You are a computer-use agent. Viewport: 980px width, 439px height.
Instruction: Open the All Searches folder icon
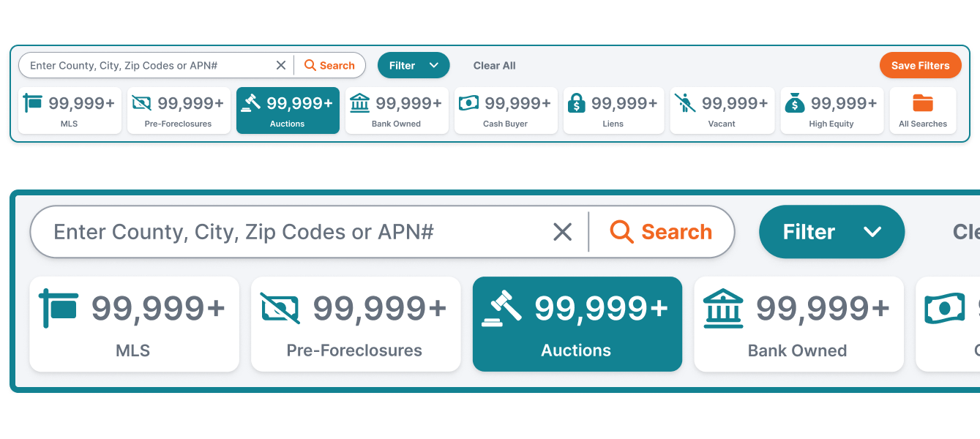tap(923, 105)
